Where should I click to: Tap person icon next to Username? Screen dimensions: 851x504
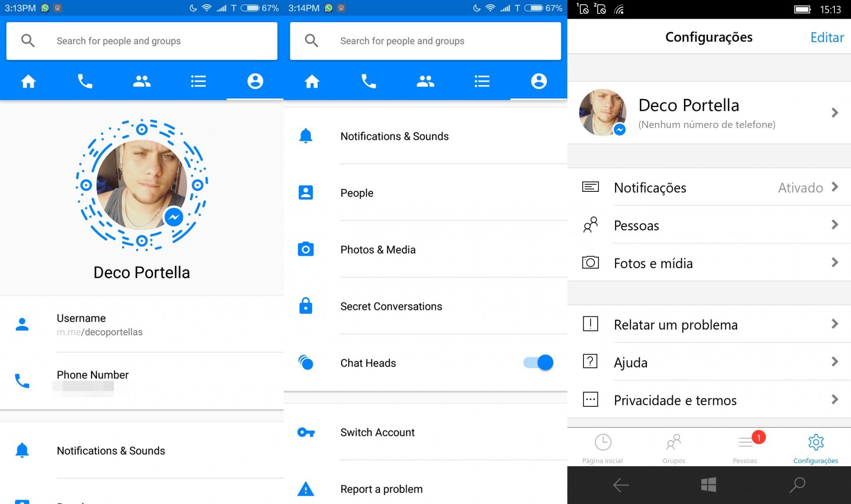pyautogui.click(x=22, y=324)
